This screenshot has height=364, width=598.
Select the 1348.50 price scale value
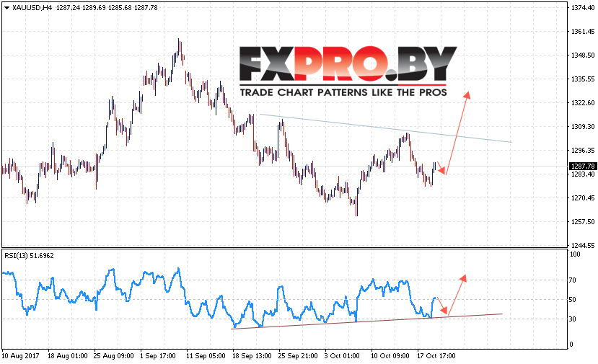(583, 56)
